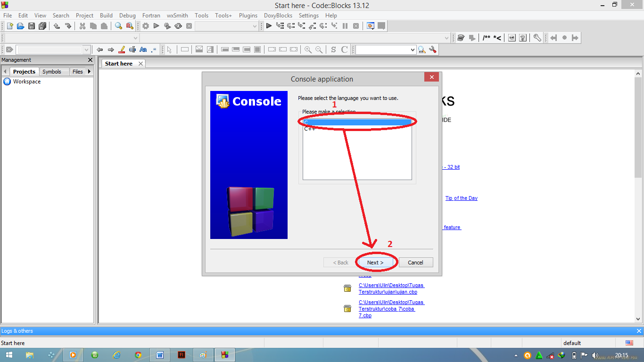Click the Find magnifier icon
This screenshot has width=644, height=362.
coord(118,26)
